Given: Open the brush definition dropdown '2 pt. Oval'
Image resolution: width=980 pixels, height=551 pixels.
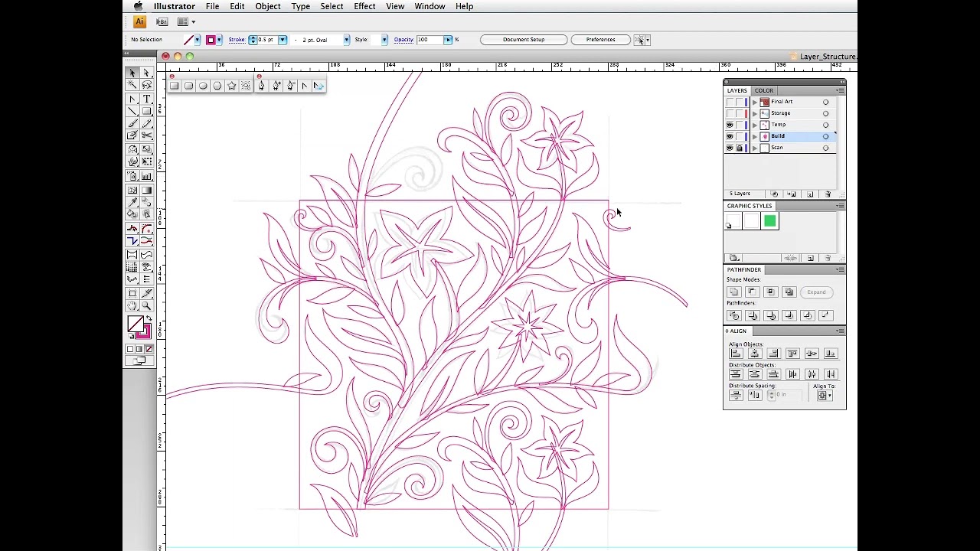Looking at the screenshot, I should coord(346,40).
